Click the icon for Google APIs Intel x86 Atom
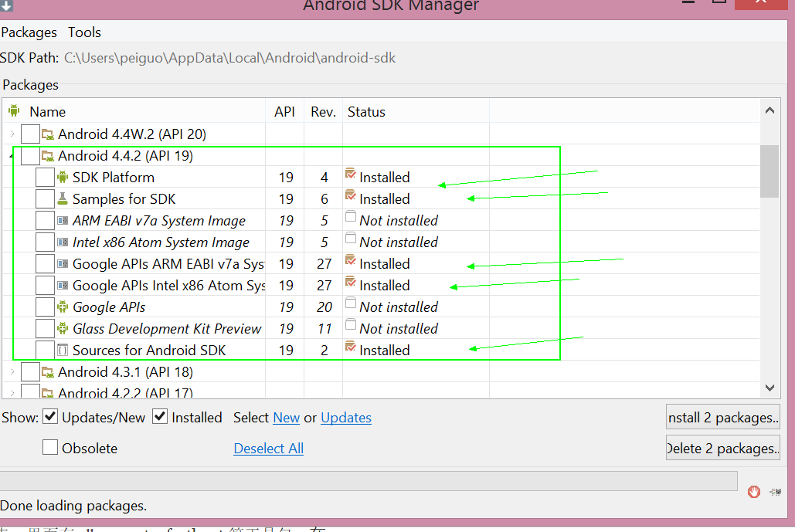This screenshot has width=795, height=532. pyautogui.click(x=63, y=285)
